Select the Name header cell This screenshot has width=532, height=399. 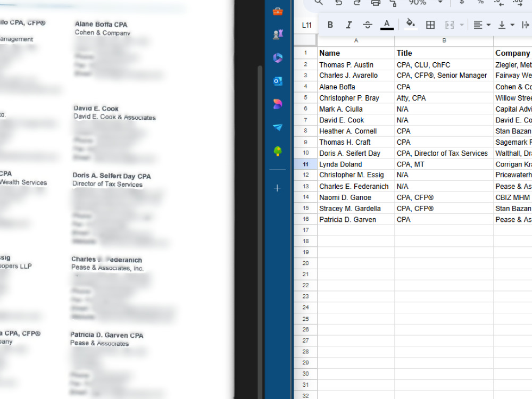tap(356, 53)
